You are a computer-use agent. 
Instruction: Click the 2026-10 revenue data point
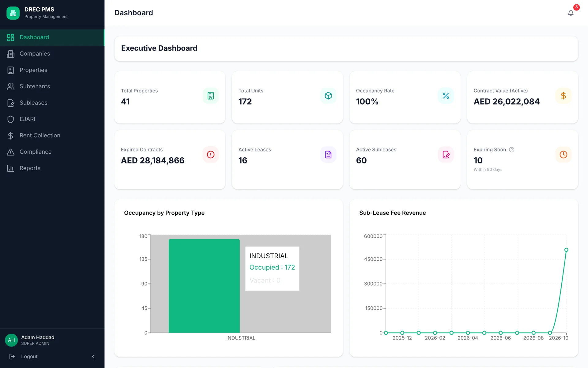(x=566, y=250)
